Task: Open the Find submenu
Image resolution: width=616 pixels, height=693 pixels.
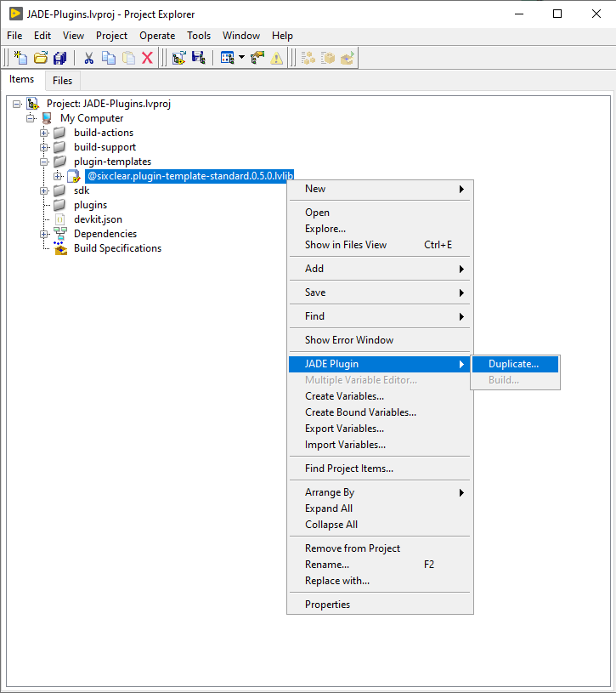Action: click(380, 316)
